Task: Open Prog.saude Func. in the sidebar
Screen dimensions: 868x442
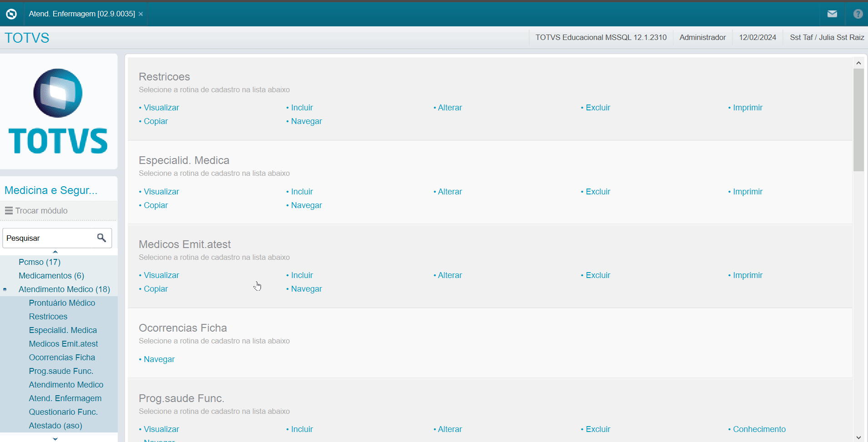Action: click(61, 371)
